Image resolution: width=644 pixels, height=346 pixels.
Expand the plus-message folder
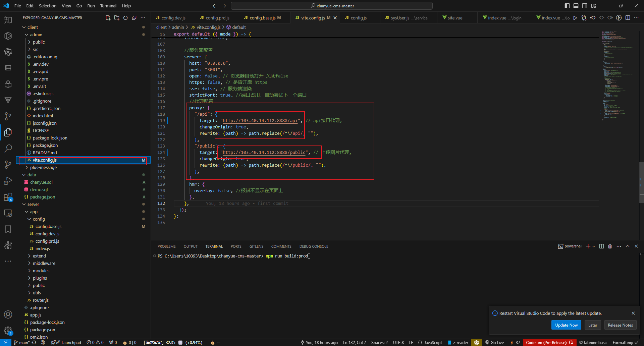tap(43, 167)
